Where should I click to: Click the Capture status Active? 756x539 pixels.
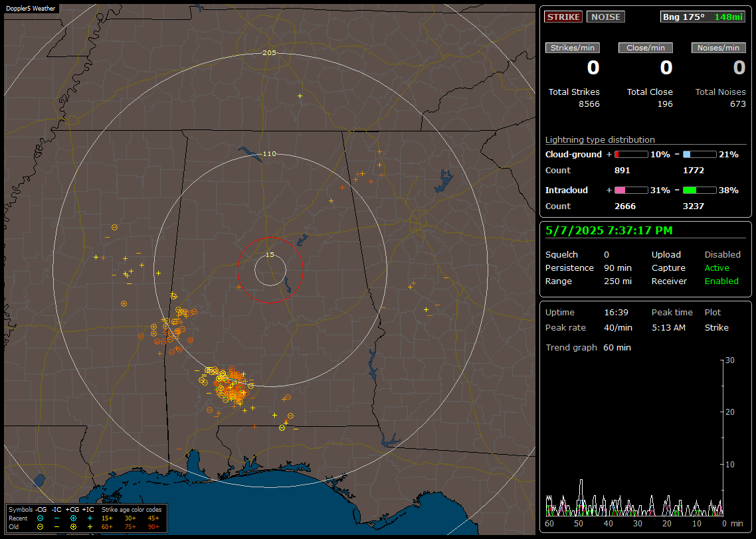[716, 268]
